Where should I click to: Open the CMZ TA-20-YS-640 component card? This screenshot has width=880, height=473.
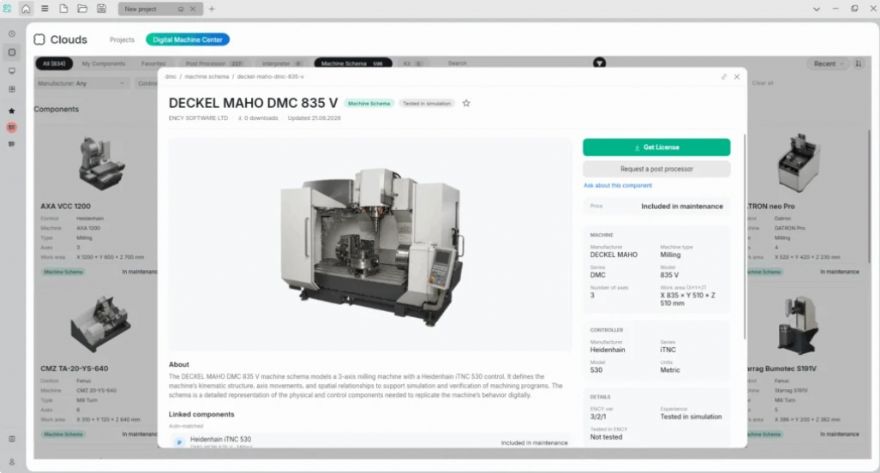(95, 368)
